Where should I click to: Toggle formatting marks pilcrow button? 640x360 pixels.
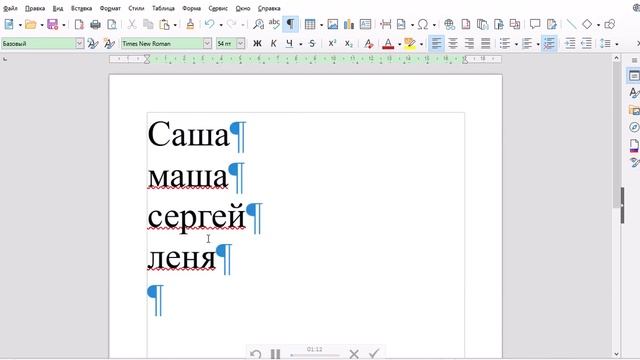tap(290, 24)
